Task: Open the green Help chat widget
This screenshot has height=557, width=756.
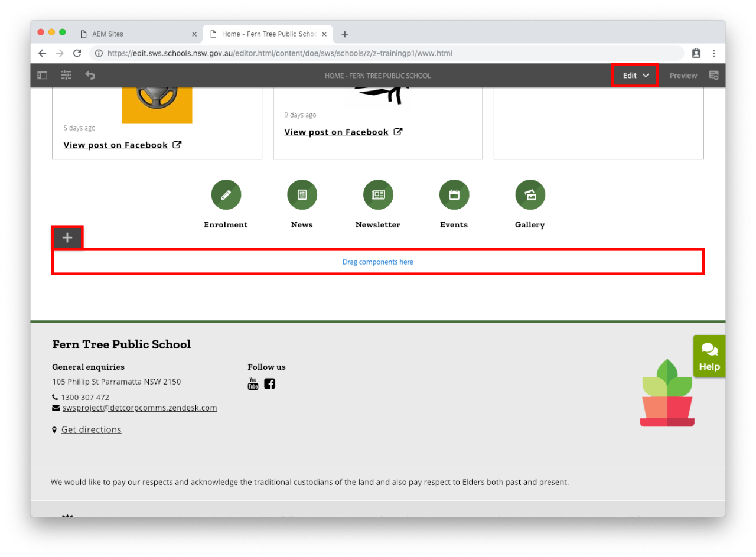Action: (709, 356)
